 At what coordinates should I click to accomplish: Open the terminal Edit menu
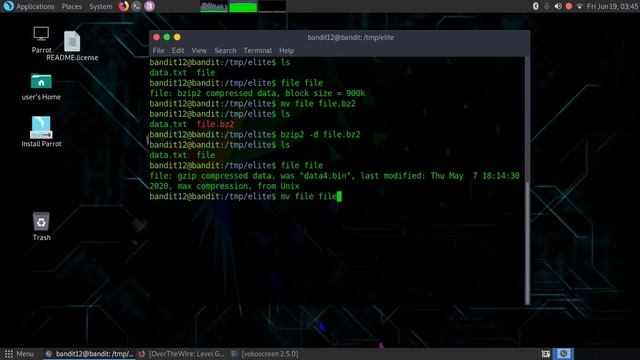(x=178, y=51)
